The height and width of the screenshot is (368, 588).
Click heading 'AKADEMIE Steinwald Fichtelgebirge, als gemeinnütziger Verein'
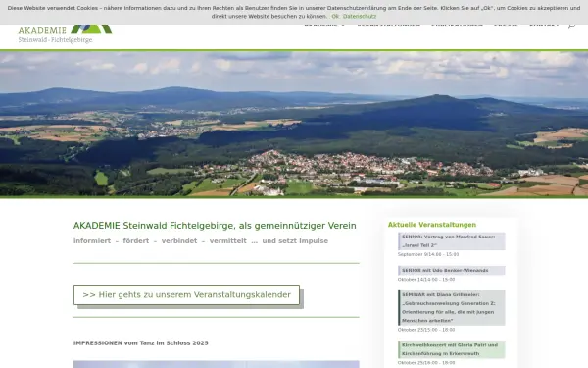coord(215,226)
